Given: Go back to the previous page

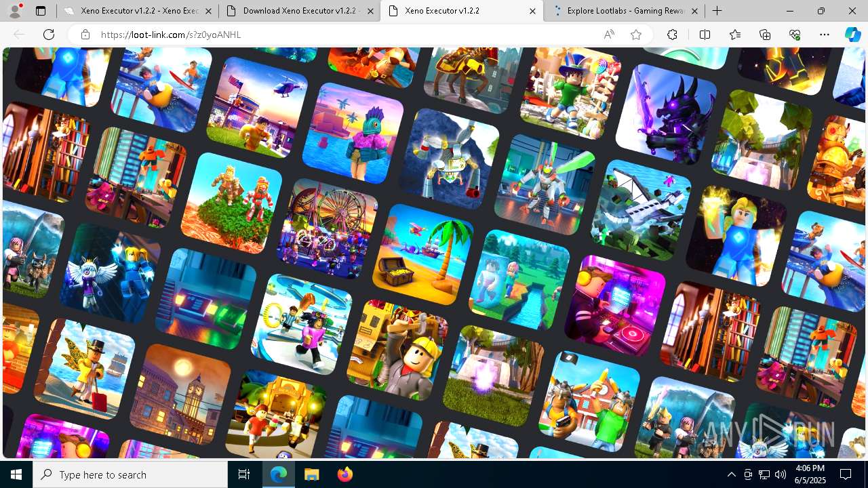Looking at the screenshot, I should click(x=20, y=35).
